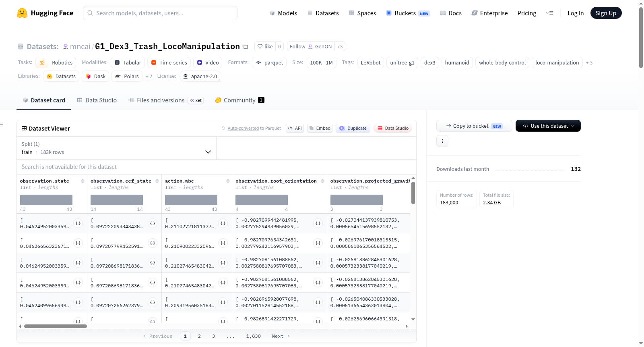Sort by action.wbc column
This screenshot has width=644, height=347.
[x=228, y=181]
